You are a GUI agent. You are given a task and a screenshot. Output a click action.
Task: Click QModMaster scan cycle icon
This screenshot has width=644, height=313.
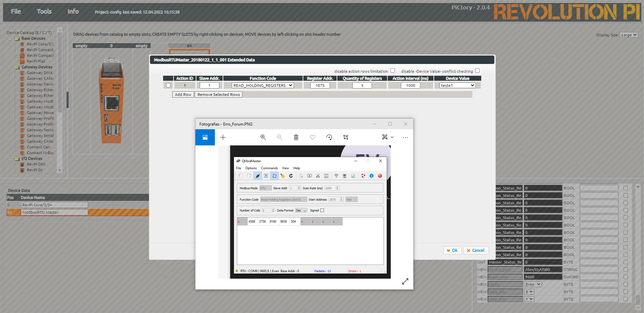click(x=274, y=176)
